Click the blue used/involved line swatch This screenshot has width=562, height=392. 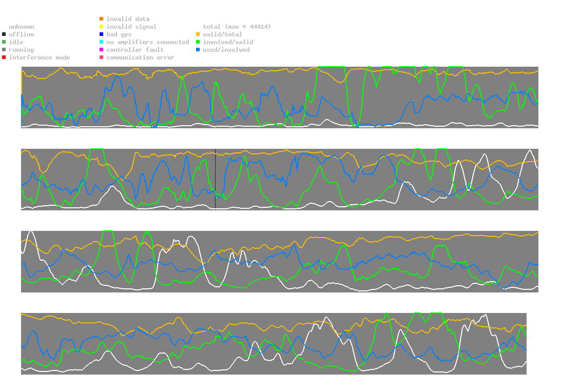point(198,50)
